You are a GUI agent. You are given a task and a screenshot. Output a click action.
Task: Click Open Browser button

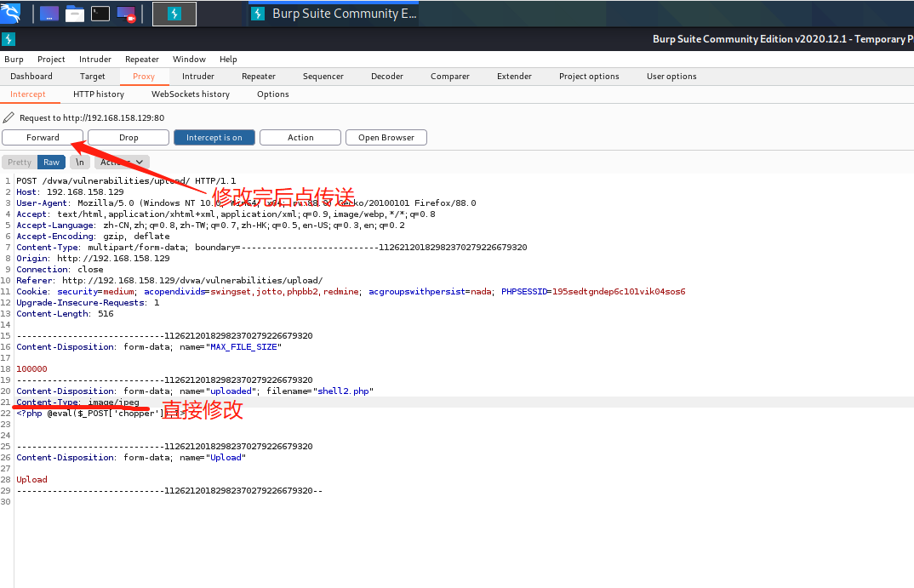coord(386,138)
